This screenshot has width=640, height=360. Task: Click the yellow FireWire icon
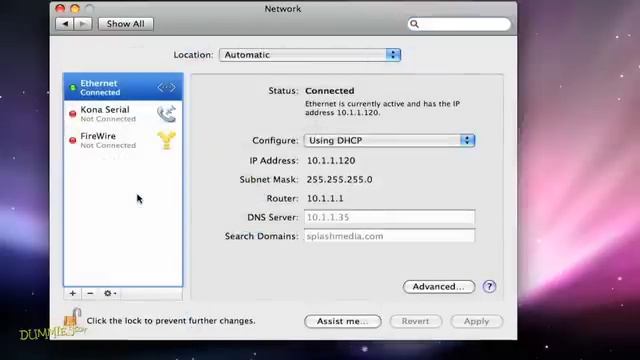(x=167, y=140)
